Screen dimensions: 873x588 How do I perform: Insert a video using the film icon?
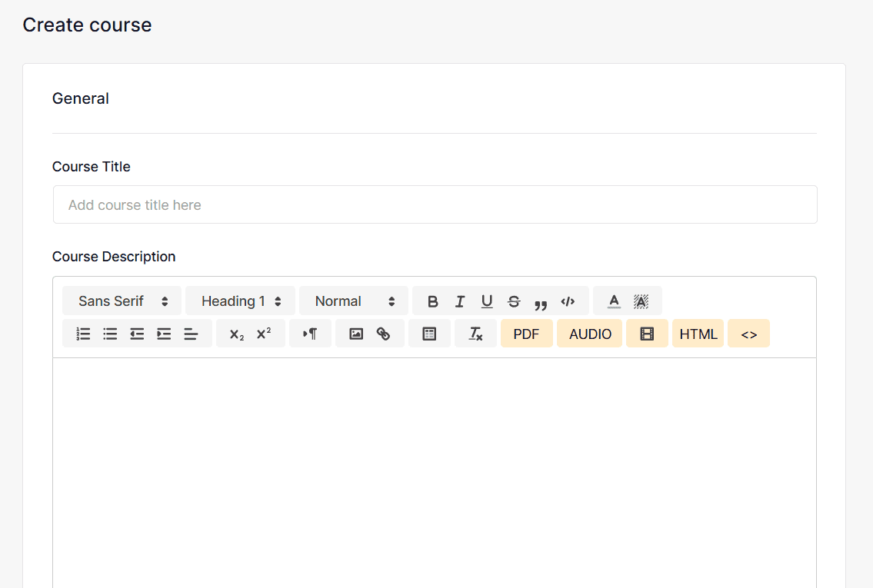click(x=647, y=333)
